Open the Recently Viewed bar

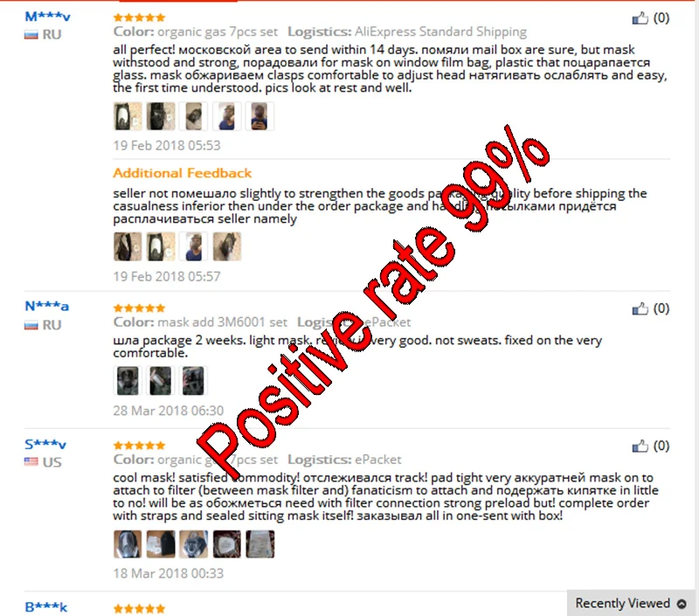[631, 603]
